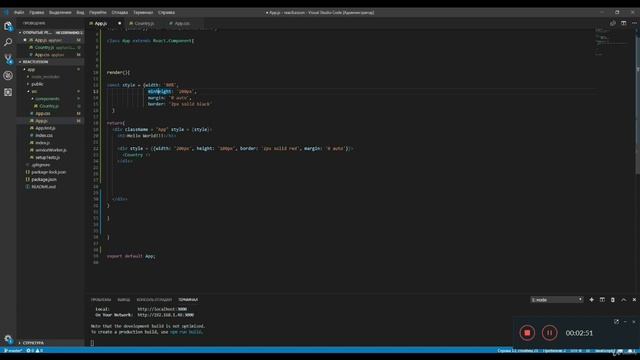The height and width of the screenshot is (360, 640).
Task: Open the http://localhost:3000 link in terminal
Action: (x=162, y=309)
